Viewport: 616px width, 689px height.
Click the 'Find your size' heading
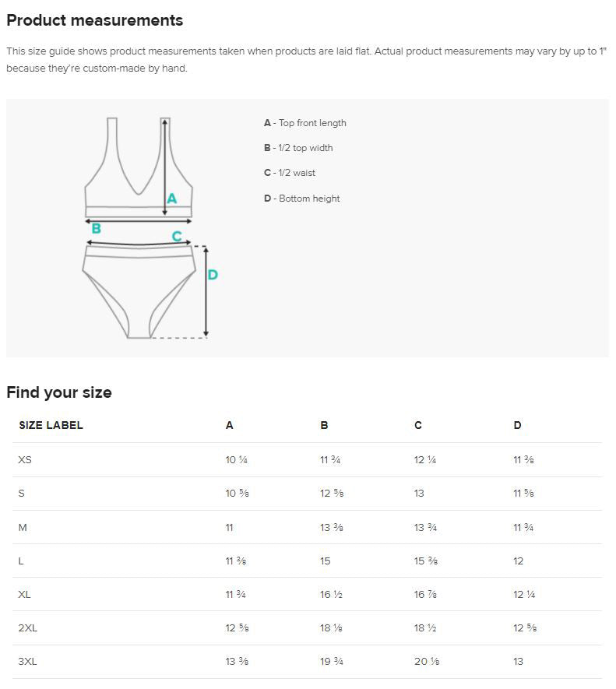[x=59, y=392]
